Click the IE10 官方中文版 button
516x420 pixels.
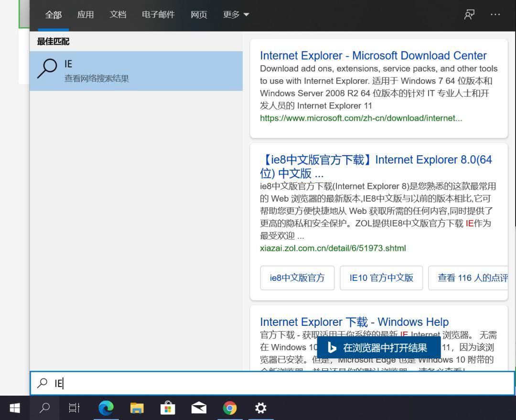381,278
